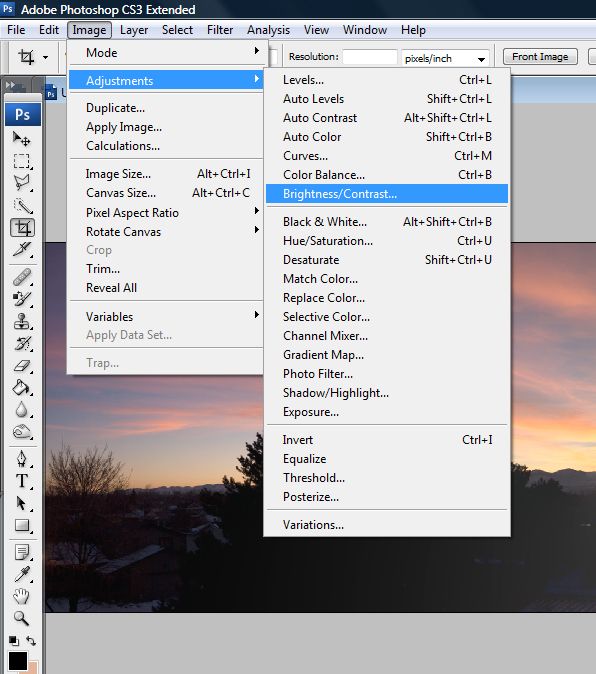Choose Curves adjustment
This screenshot has height=674, width=596.
[x=387, y=156]
